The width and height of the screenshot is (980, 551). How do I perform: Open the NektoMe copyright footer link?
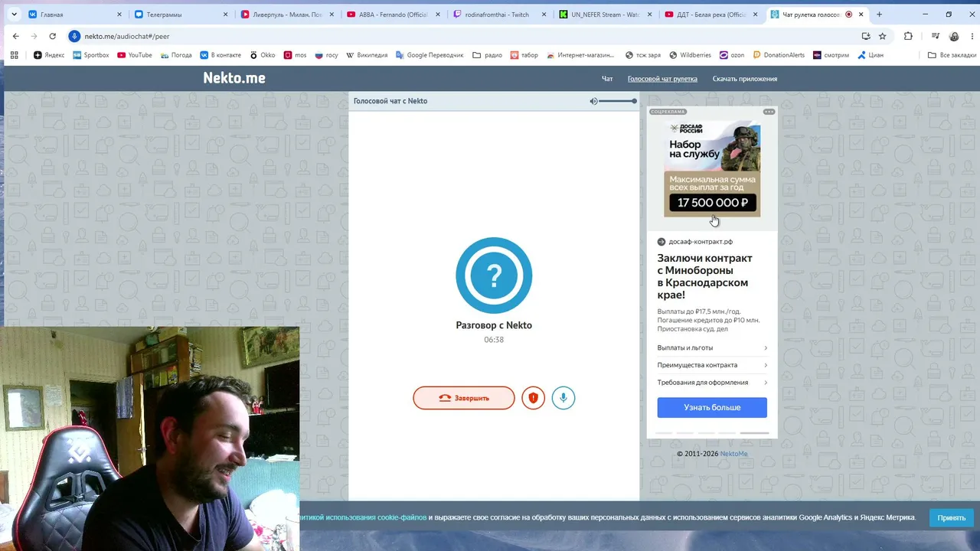[733, 454]
